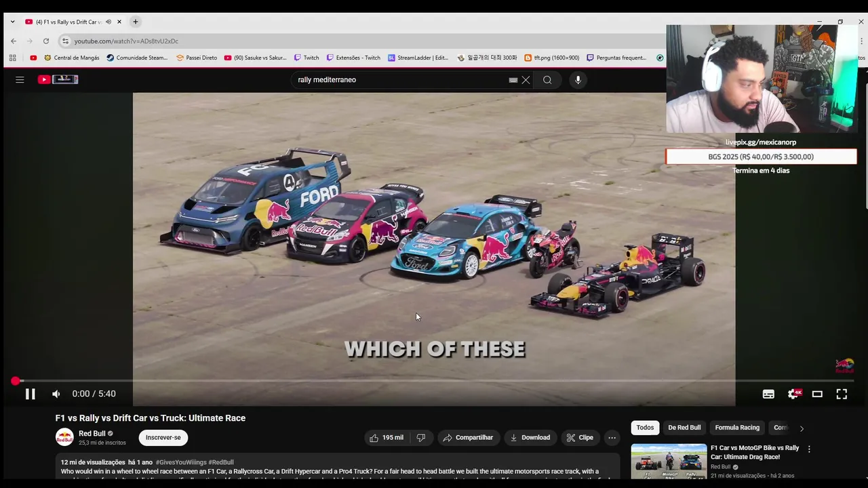The image size is (868, 488).
Task: Open the Perguntas frequent... bookmark
Action: [x=616, y=58]
